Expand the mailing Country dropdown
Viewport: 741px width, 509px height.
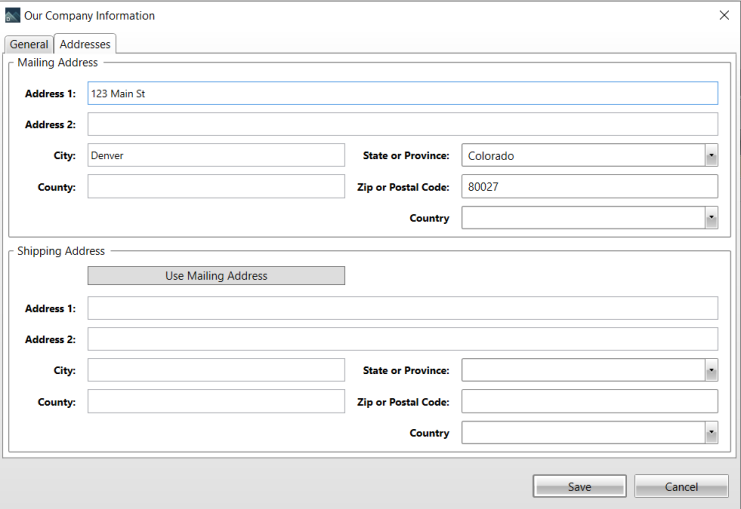click(711, 218)
